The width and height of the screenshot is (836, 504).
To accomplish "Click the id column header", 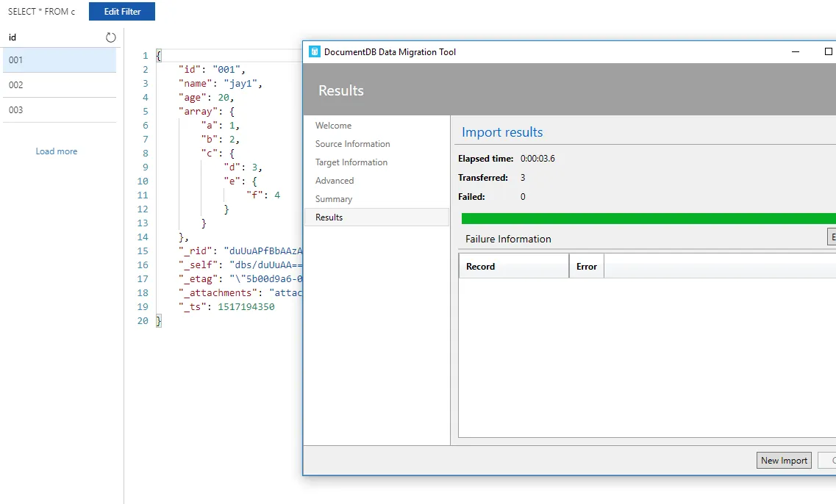I will (x=12, y=37).
